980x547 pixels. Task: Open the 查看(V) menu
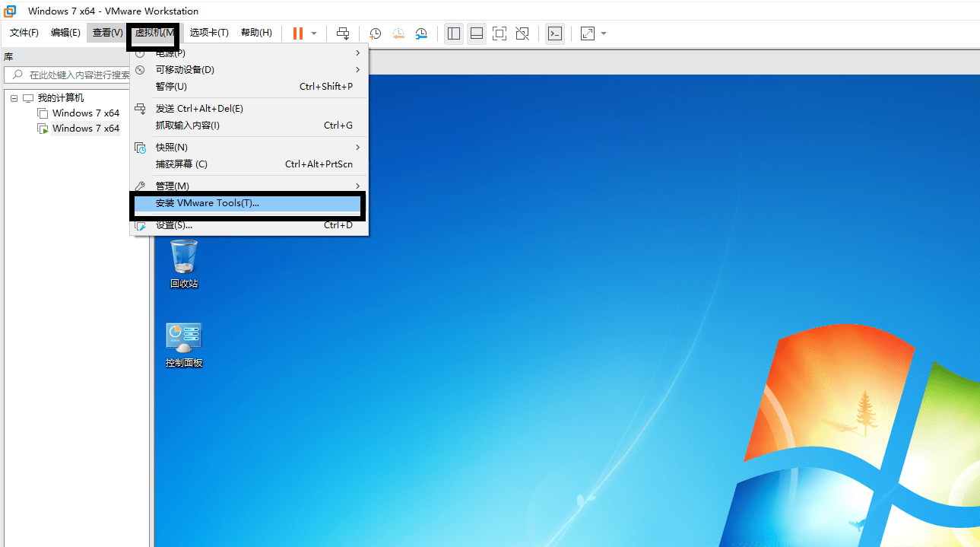coord(107,33)
